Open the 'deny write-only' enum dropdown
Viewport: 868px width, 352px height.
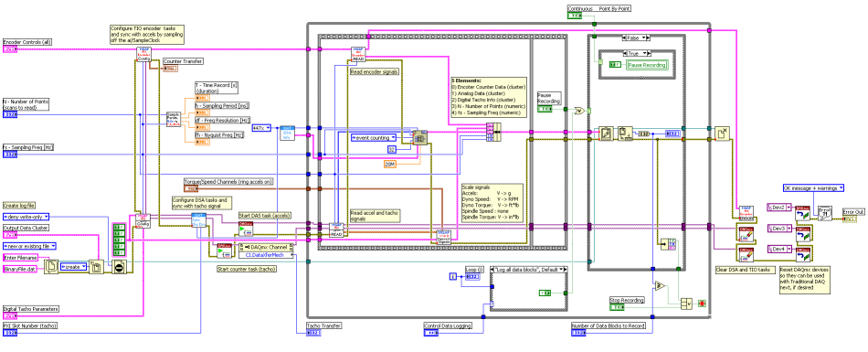[x=26, y=217]
